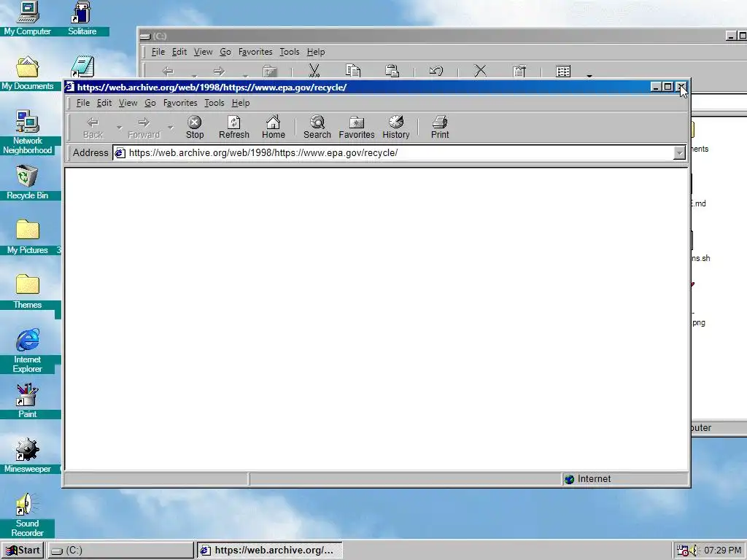
Task: Click the Properties icon in C: window
Action: click(519, 71)
